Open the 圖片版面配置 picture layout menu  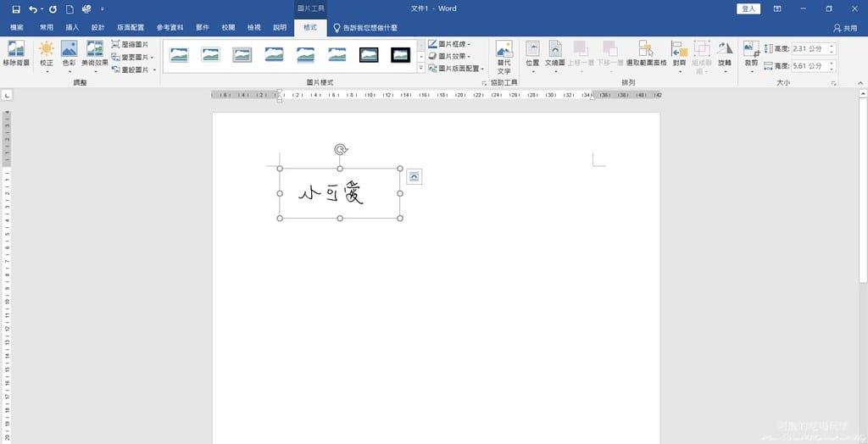[x=456, y=69]
